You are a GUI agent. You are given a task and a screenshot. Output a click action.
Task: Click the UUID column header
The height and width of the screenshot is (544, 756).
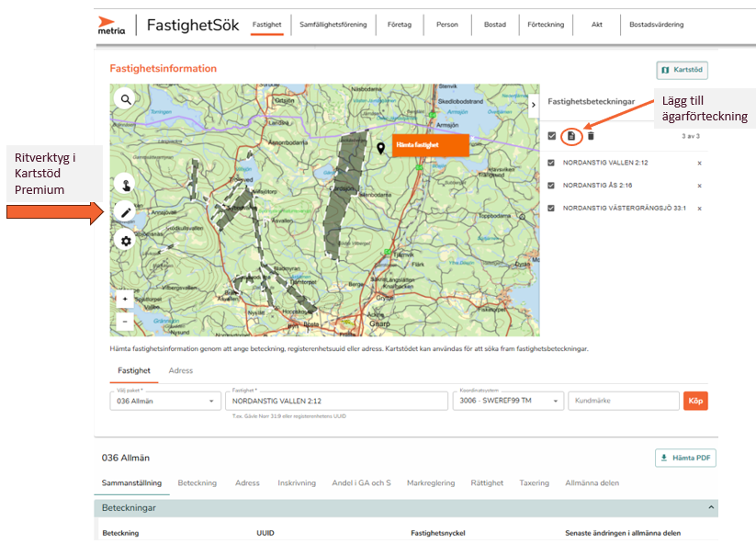[x=265, y=533]
